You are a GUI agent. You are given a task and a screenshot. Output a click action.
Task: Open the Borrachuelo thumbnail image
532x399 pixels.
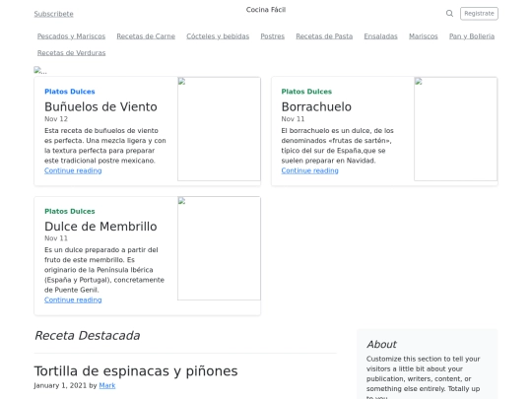click(456, 129)
